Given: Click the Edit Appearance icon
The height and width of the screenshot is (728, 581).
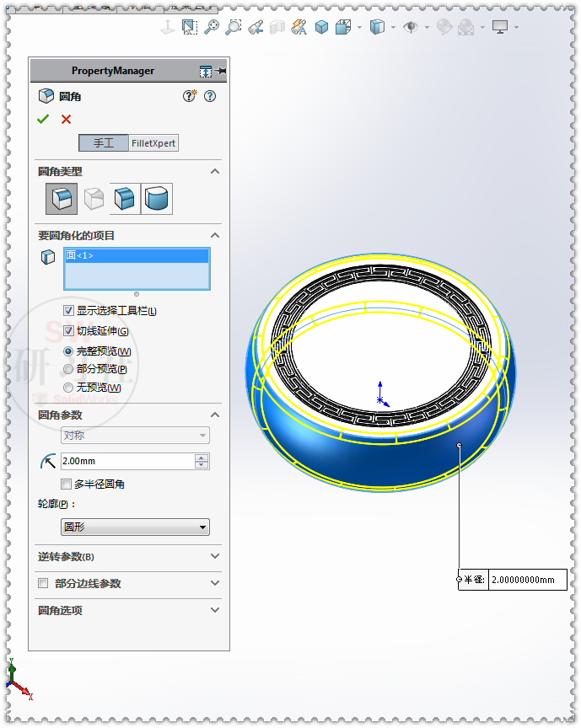Looking at the screenshot, I should point(444,28).
